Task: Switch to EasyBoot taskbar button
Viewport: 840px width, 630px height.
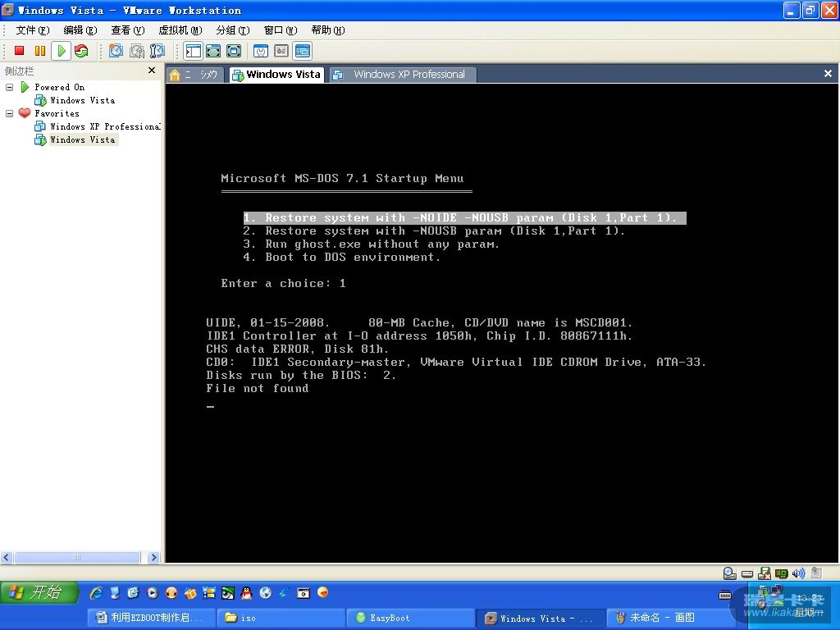Action: (x=410, y=618)
